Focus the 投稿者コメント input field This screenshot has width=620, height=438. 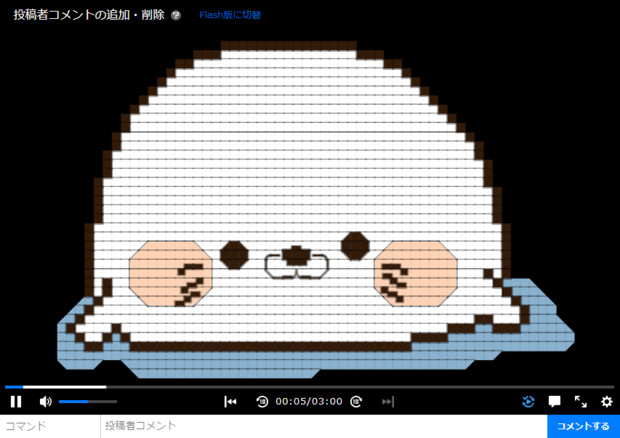coord(324,426)
